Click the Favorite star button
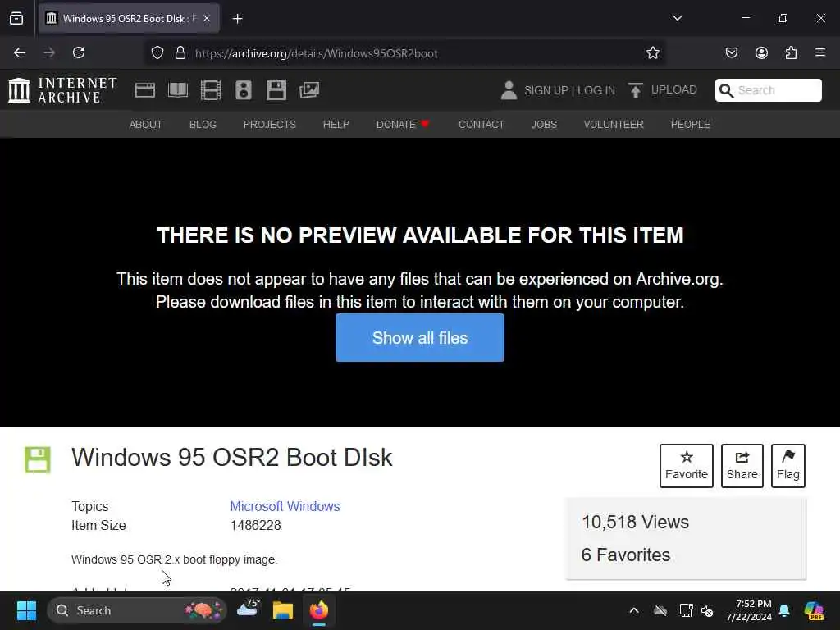 pos(687,466)
